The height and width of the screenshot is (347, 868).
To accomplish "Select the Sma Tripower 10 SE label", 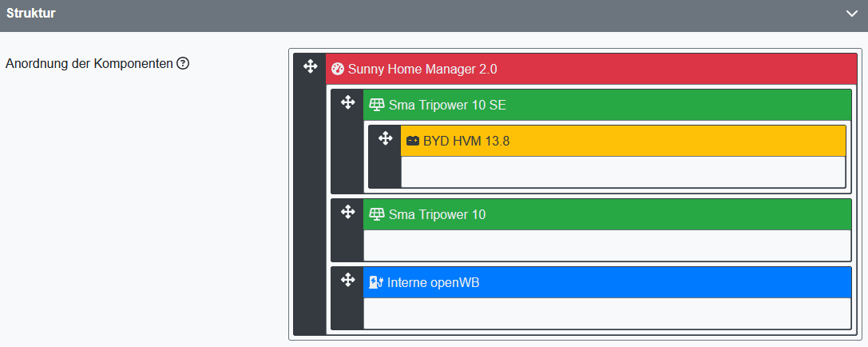I will tap(447, 105).
